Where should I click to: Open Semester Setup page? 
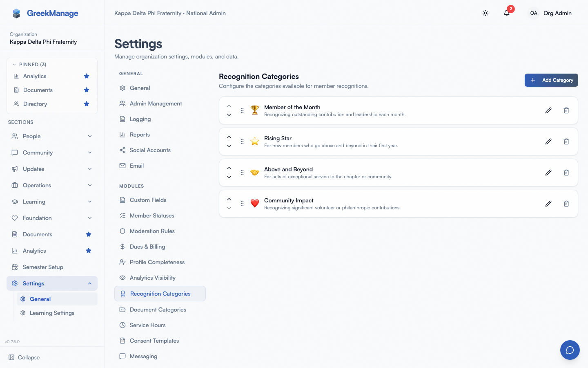(52, 267)
